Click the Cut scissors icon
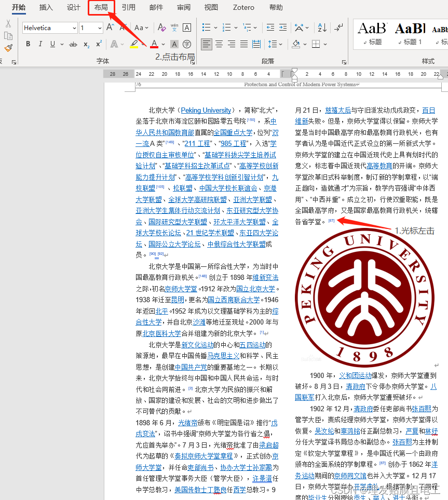The image size is (448, 500). pos(8,23)
